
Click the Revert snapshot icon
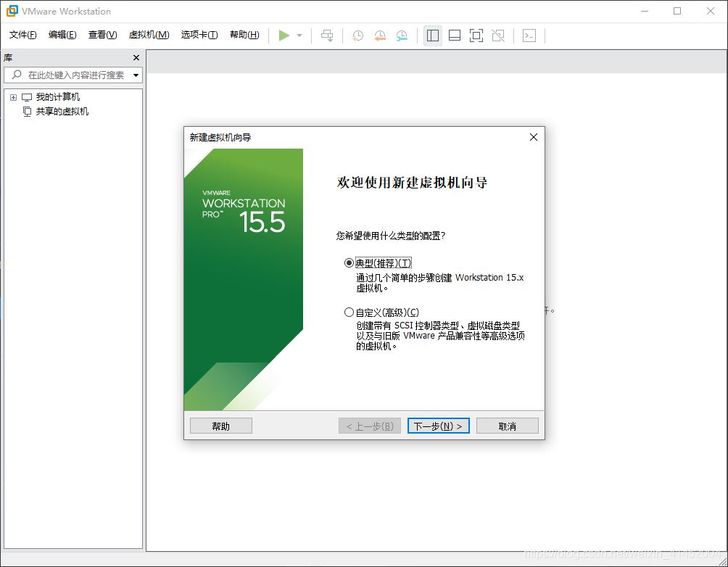tap(380, 35)
